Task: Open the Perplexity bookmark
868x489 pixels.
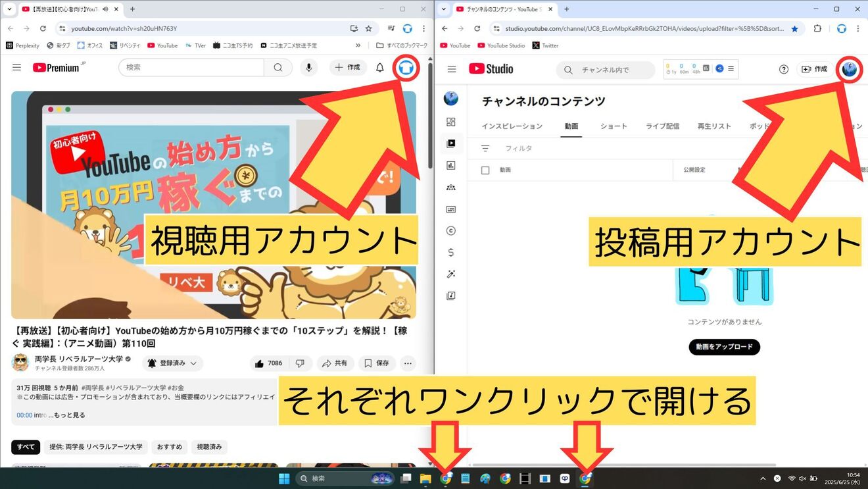Action: pyautogui.click(x=22, y=45)
